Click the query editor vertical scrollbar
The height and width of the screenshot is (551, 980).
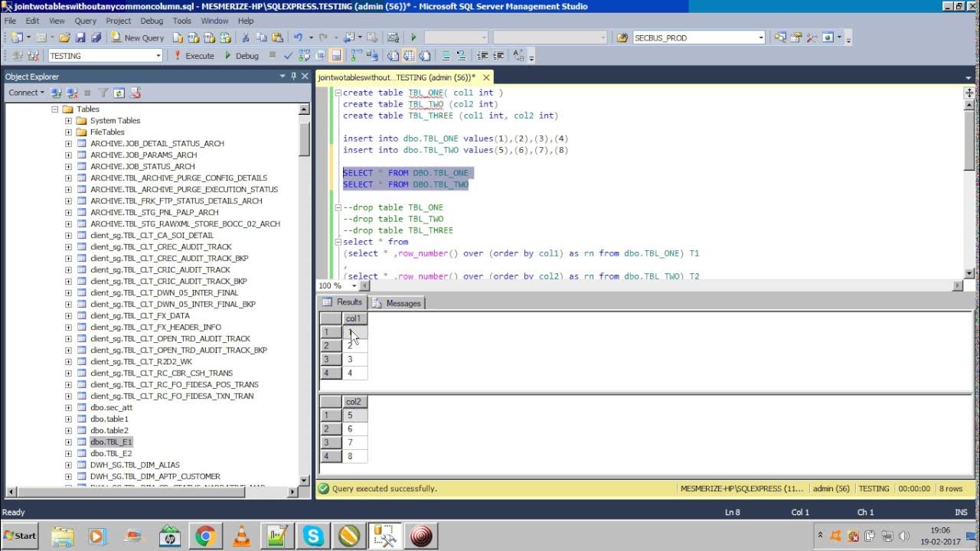969,182
